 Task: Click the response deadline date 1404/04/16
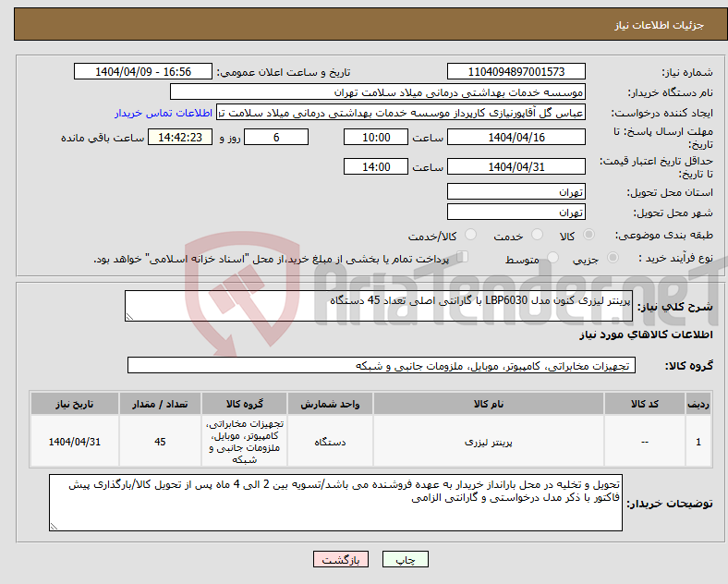[x=516, y=137]
